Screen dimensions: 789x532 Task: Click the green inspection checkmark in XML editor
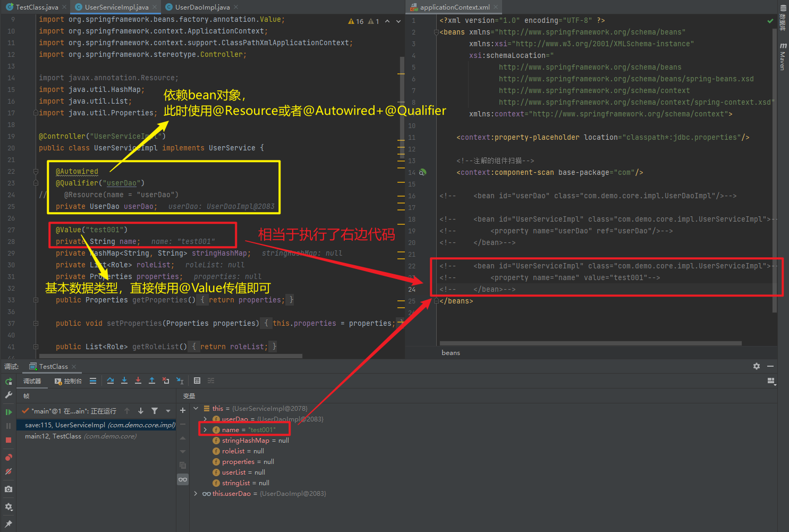point(770,21)
